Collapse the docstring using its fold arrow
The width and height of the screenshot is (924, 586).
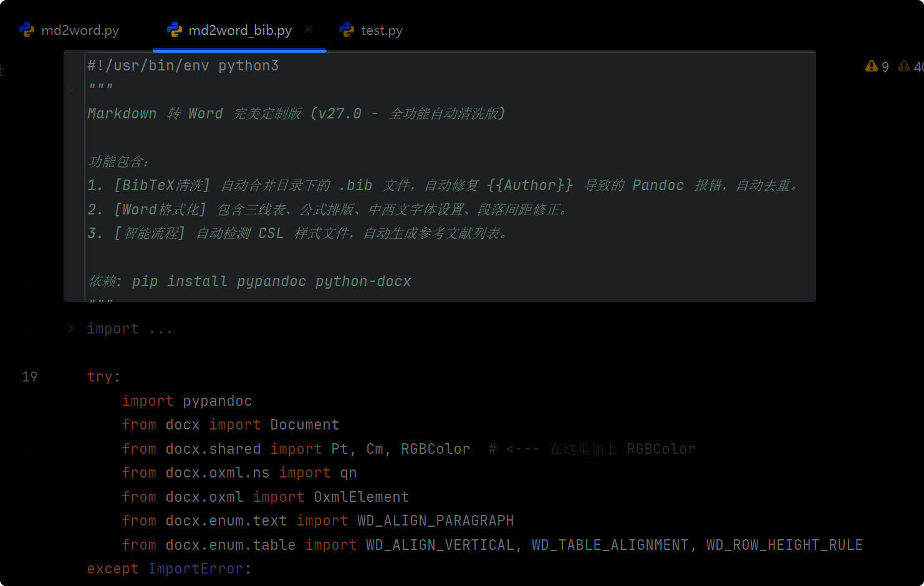(71, 89)
